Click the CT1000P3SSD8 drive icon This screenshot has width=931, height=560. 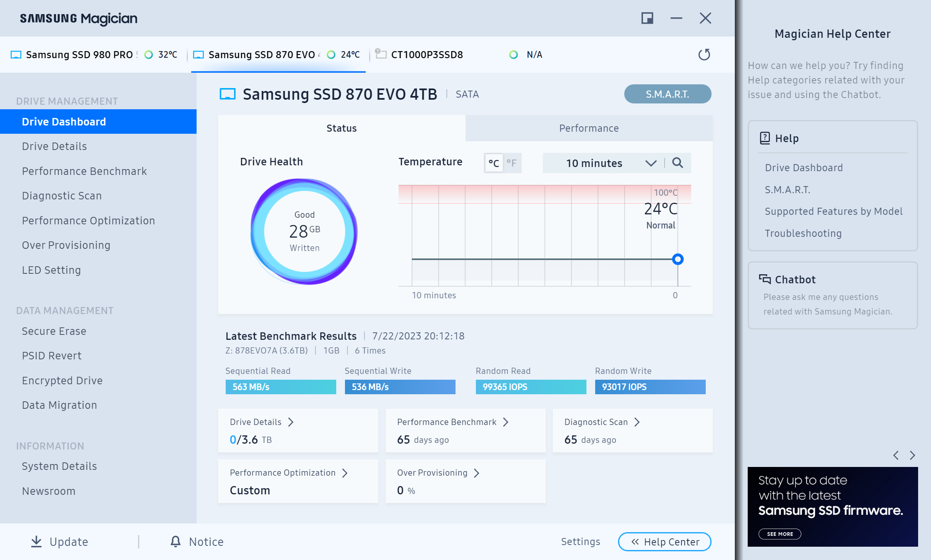click(381, 54)
